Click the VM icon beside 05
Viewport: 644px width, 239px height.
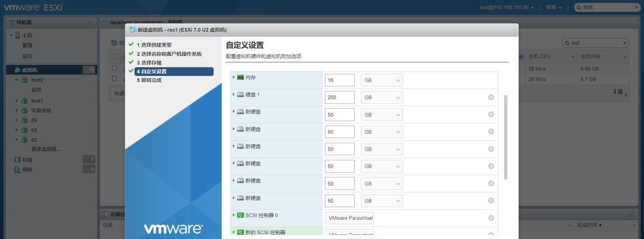[x=24, y=130]
